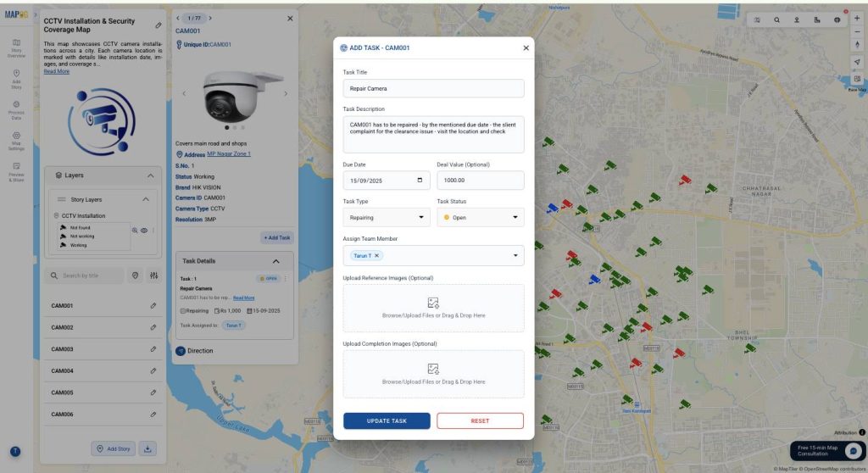Click the edit pencil beside CAM003
Screen dimensions: 868x473
point(153,349)
